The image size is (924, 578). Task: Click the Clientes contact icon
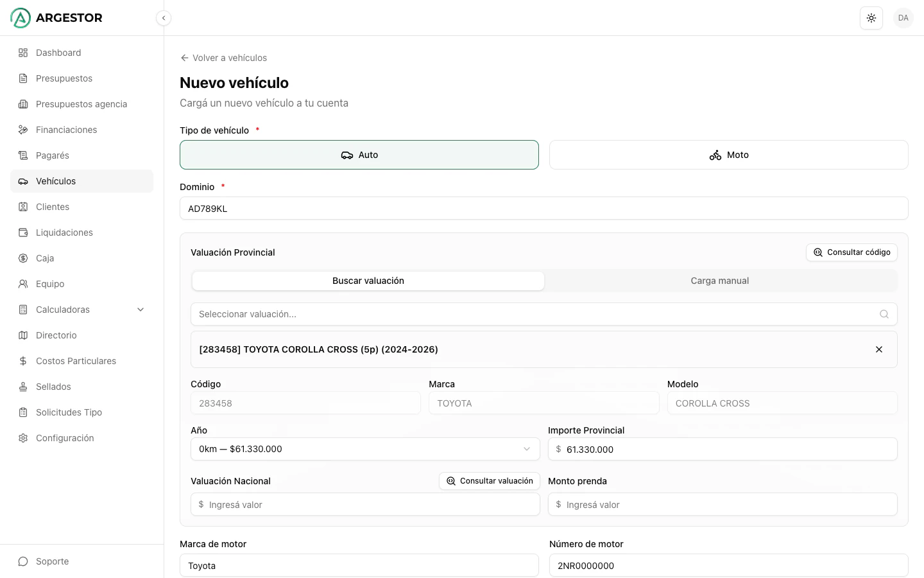23,207
